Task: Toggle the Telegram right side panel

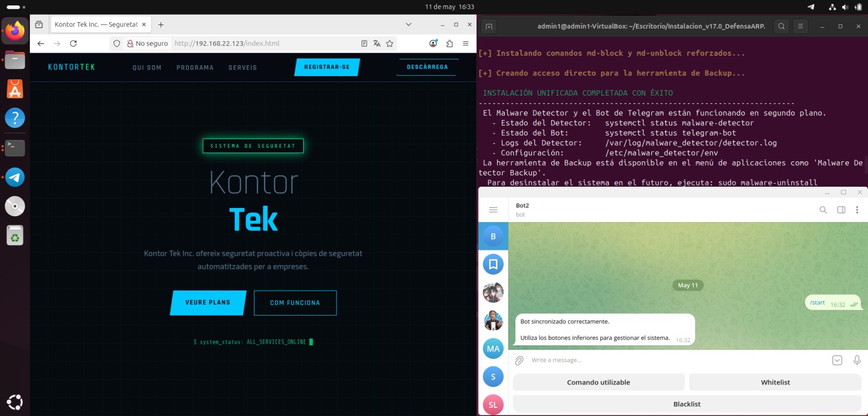Action: point(841,210)
